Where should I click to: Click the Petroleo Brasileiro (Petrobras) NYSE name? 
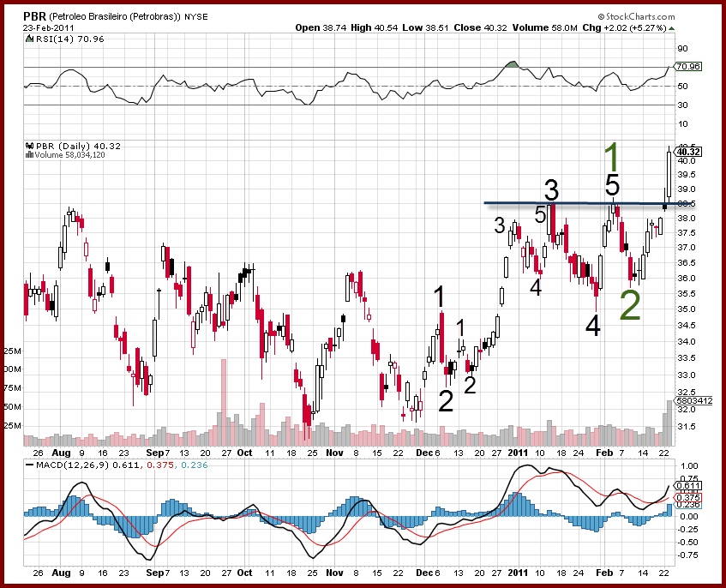129,16
